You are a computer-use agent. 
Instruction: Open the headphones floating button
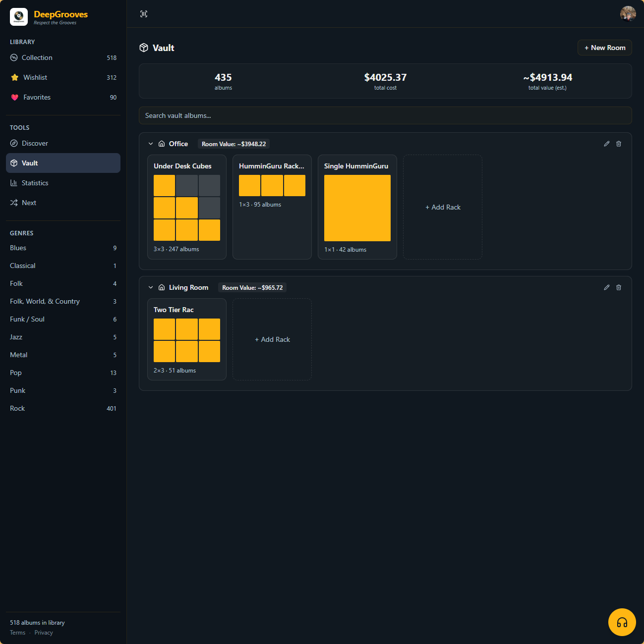[622, 622]
